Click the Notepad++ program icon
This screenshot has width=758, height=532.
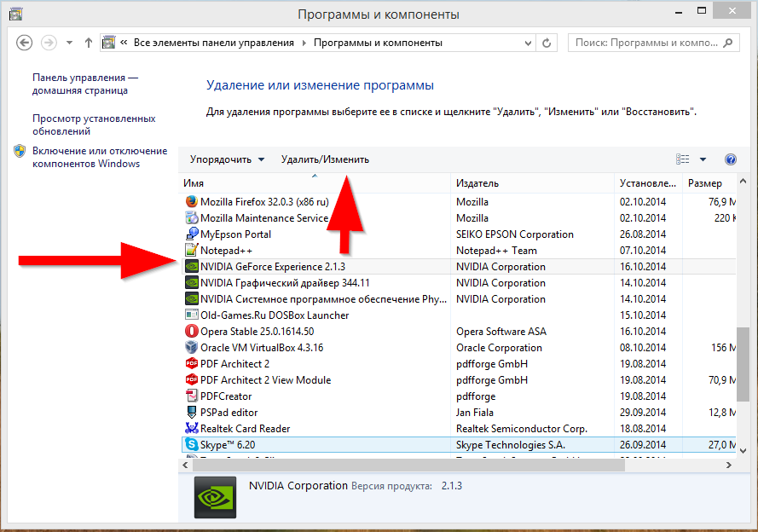[192, 251]
